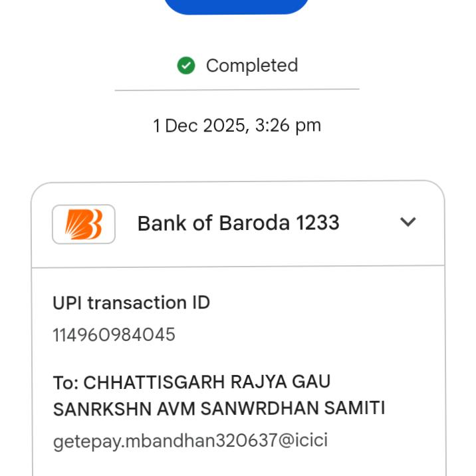Select the date 1 Dec 2025
The image size is (476, 476).
pyautogui.click(x=197, y=125)
